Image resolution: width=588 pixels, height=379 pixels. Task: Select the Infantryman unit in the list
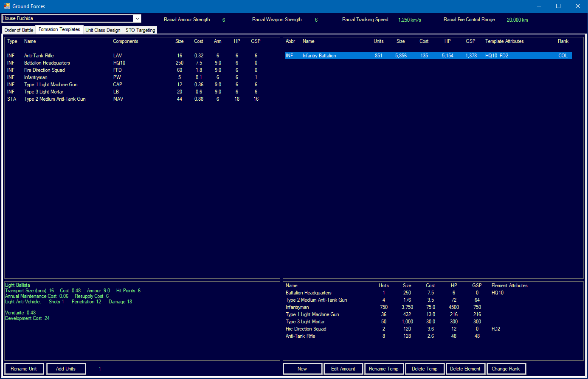(142, 77)
